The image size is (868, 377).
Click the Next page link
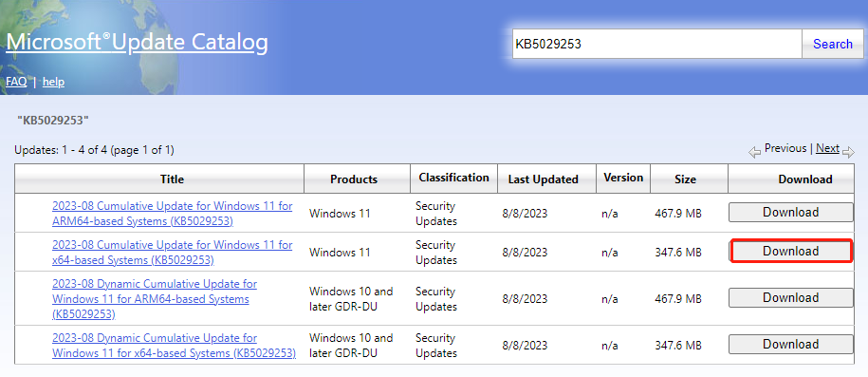(x=827, y=148)
